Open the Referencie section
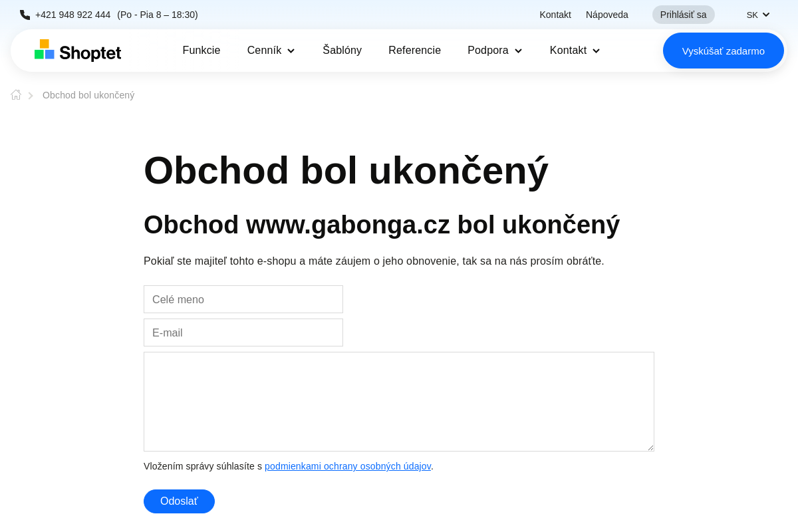This screenshot has height=532, width=798. point(414,50)
